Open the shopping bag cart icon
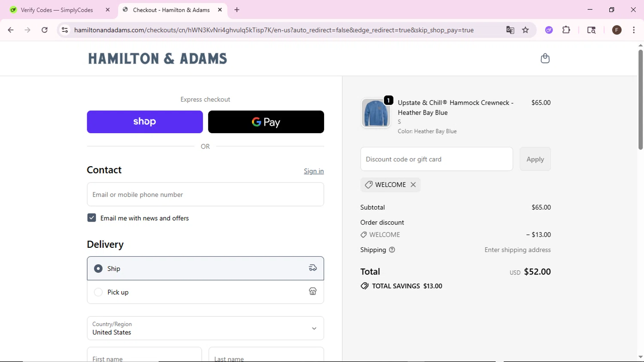The width and height of the screenshot is (644, 362). [545, 58]
